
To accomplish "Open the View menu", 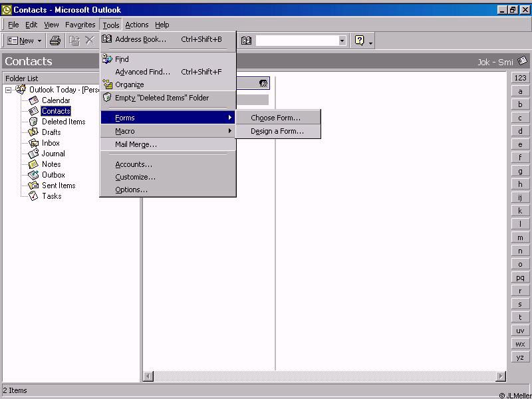I will tap(51, 25).
